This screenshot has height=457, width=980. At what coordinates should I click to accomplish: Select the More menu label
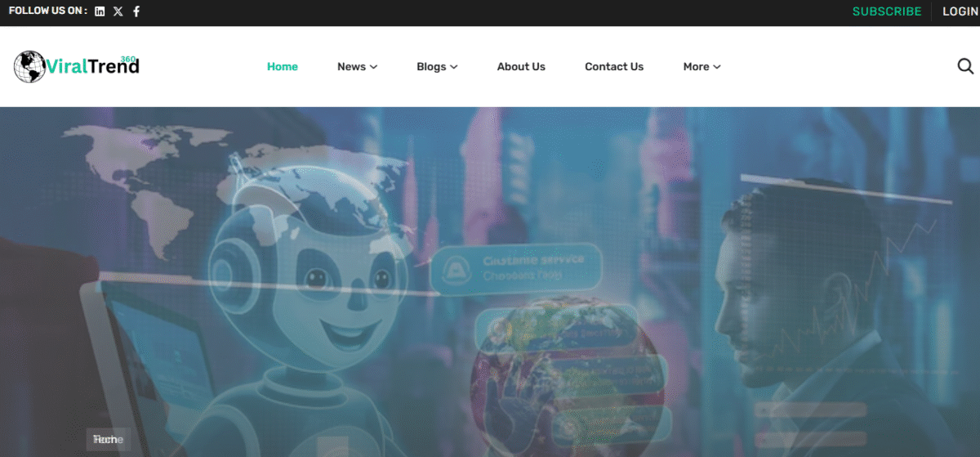point(696,67)
